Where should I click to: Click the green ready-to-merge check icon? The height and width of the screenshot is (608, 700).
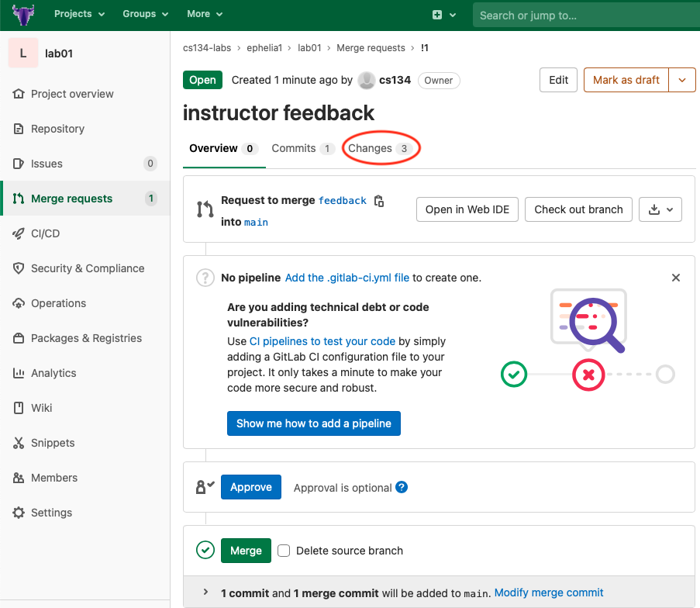205,551
